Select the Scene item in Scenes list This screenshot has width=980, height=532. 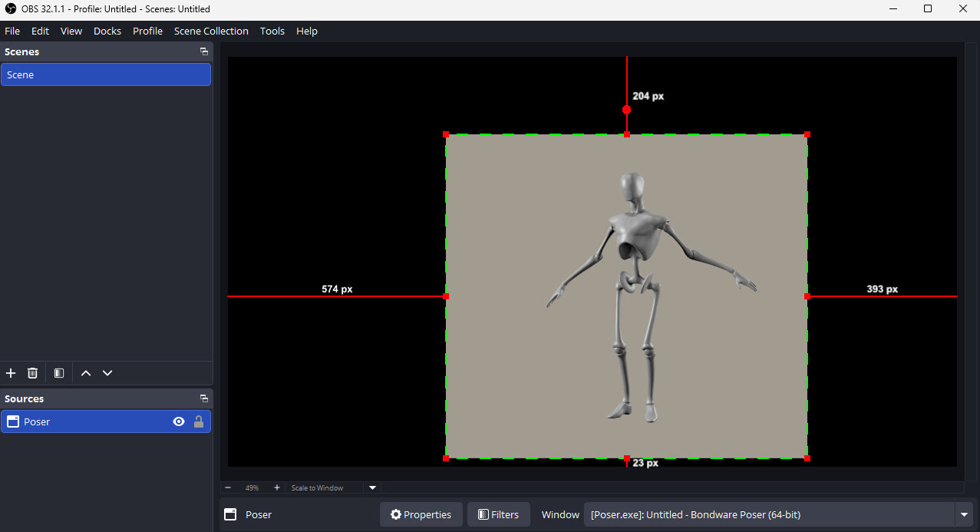[x=106, y=74]
